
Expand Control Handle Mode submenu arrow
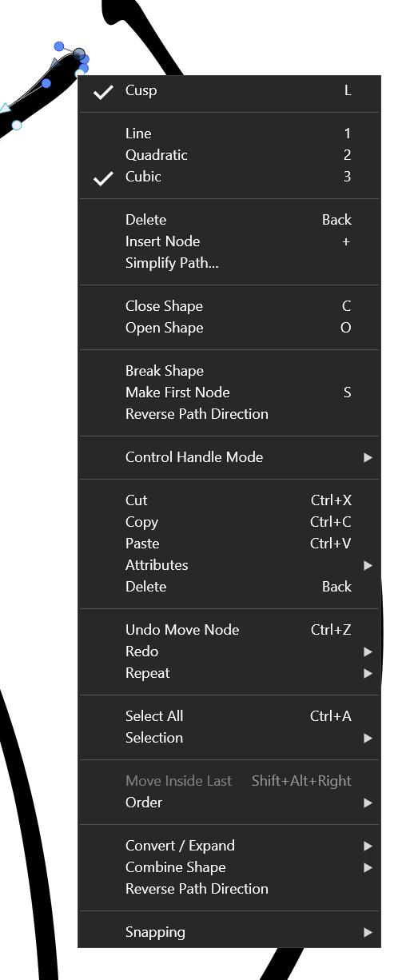368,457
